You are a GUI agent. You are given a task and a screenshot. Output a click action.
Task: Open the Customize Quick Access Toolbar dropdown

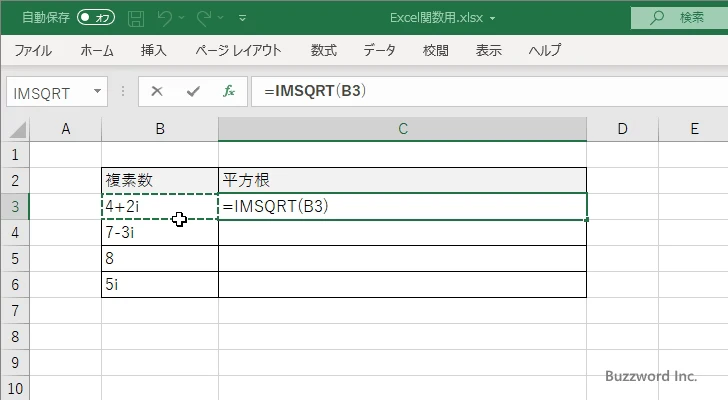point(242,19)
